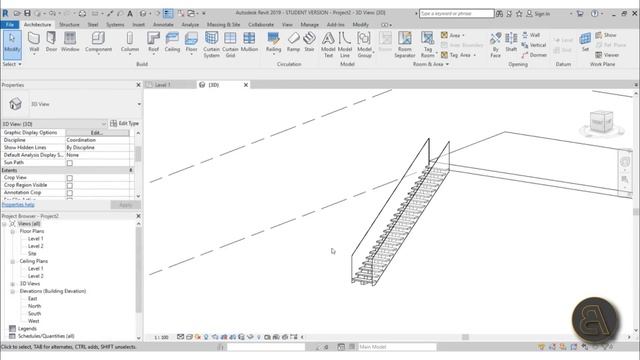Toggle the Sun Path checkbox
Viewport: 640px width, 360px height.
70,163
